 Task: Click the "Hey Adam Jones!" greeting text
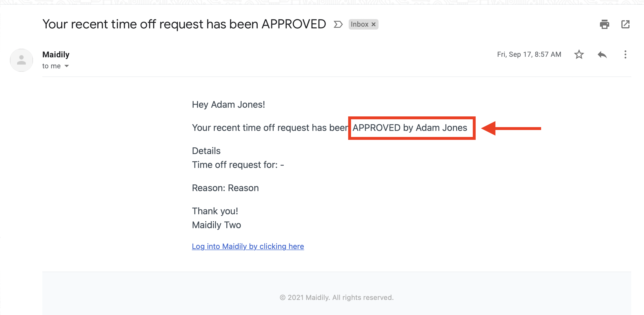point(228,105)
